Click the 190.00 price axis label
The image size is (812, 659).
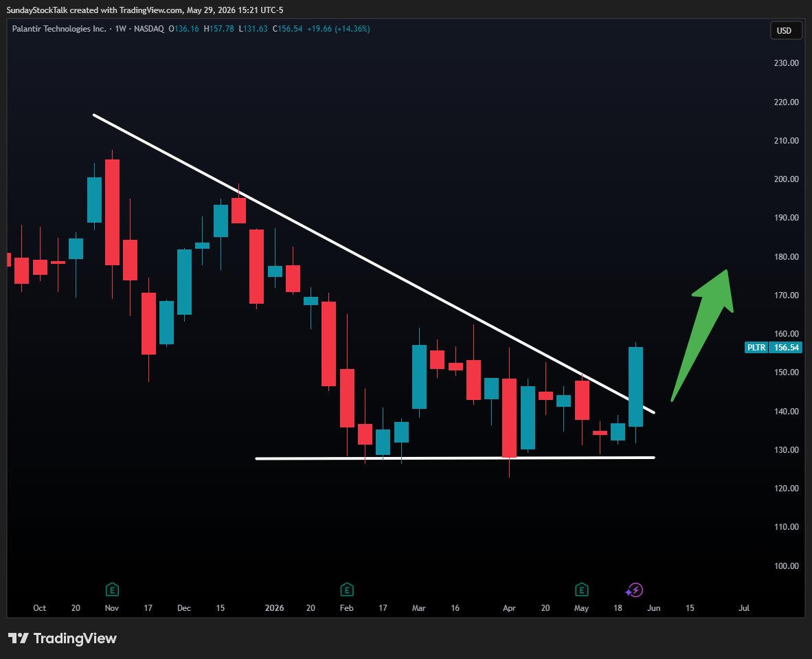pyautogui.click(x=786, y=218)
